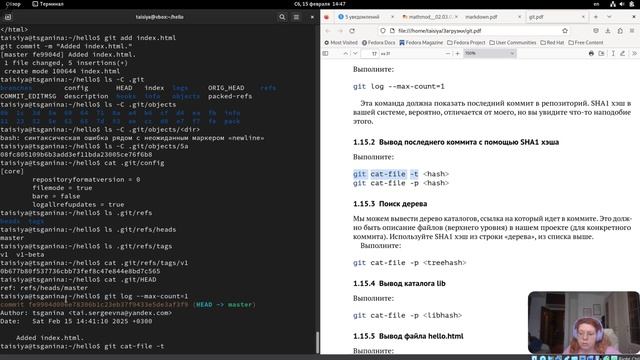640x360 pixels.
Task: Click the tracking protection shield icon
Action: click(382, 31)
